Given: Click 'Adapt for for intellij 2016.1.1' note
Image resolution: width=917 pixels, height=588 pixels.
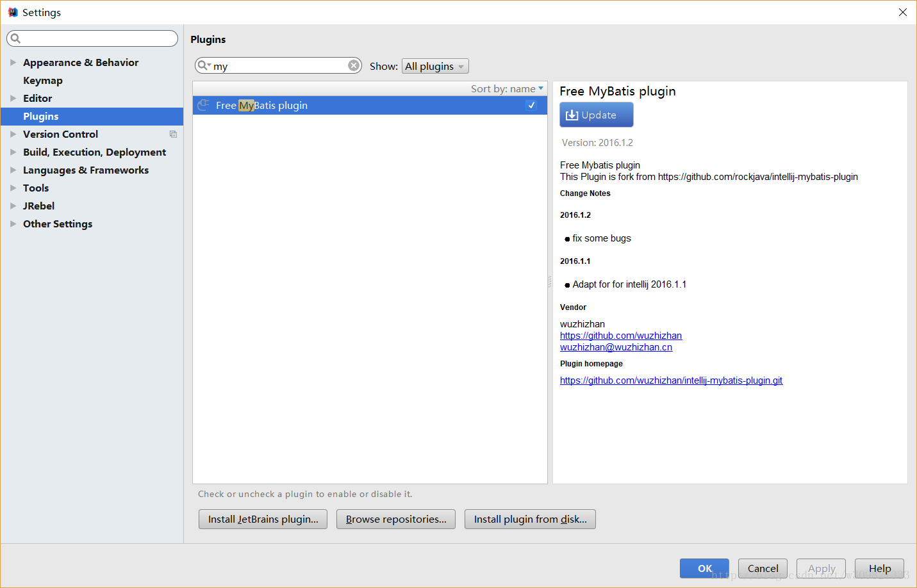Looking at the screenshot, I should tap(629, 284).
